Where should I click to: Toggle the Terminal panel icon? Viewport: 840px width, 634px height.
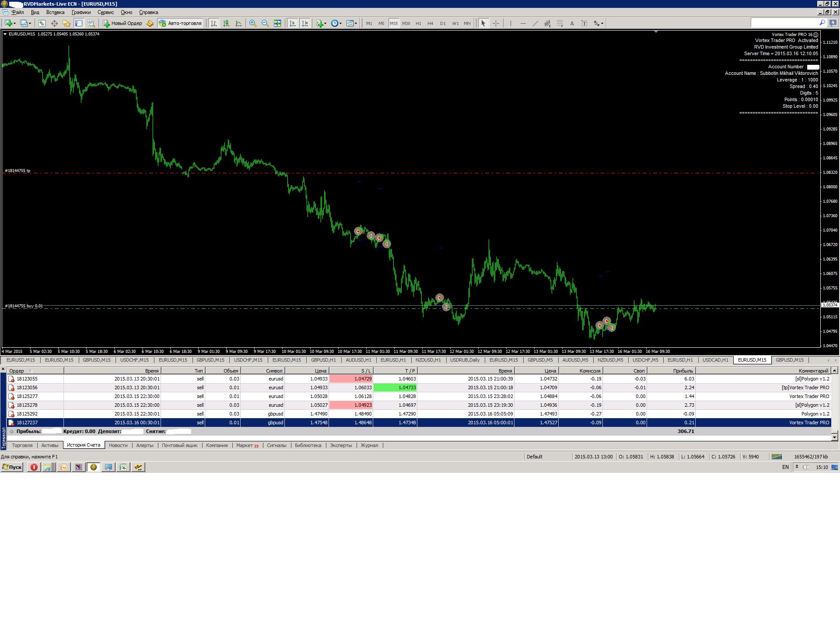click(x=79, y=23)
